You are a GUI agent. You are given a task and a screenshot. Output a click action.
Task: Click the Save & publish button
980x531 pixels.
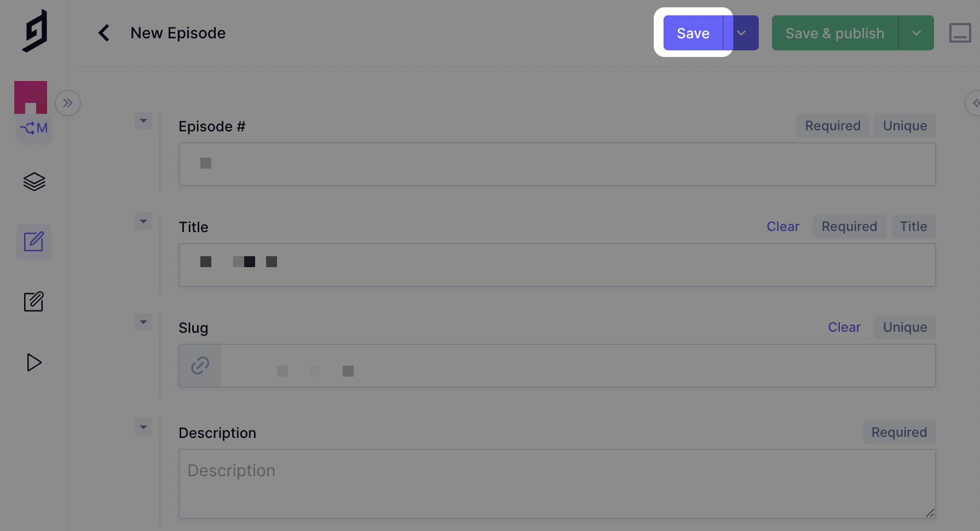click(834, 33)
